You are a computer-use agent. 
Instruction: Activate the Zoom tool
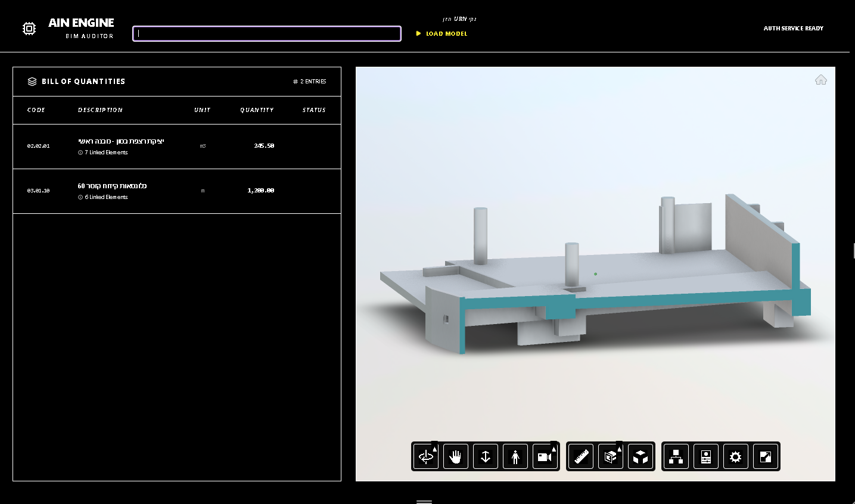click(x=486, y=456)
